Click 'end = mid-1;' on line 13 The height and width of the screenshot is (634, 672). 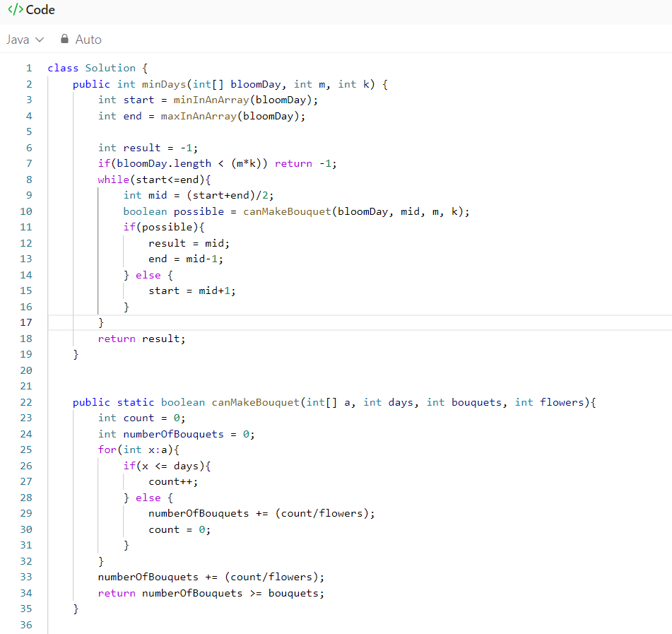[186, 259]
